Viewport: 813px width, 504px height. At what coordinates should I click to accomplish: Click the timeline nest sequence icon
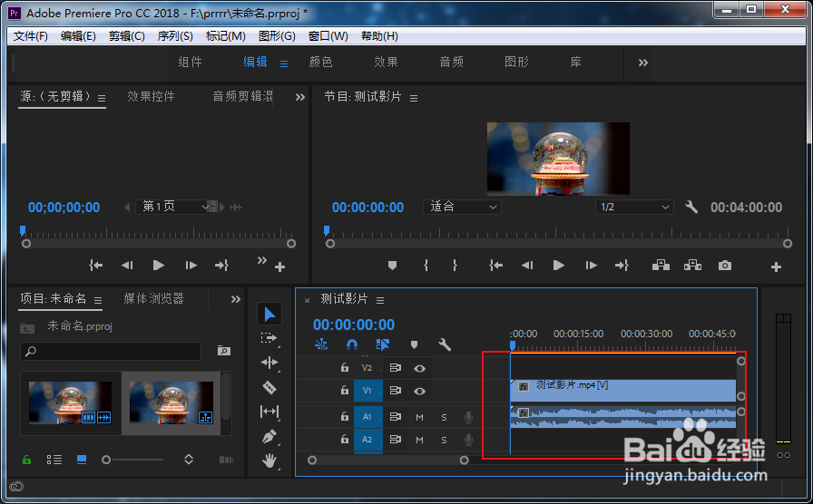[x=321, y=344]
